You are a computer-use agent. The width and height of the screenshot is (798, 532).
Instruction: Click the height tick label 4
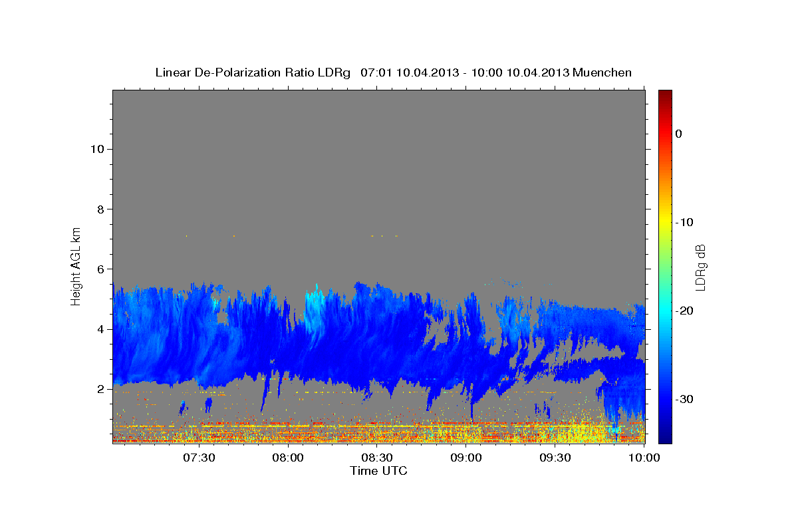pos(100,329)
